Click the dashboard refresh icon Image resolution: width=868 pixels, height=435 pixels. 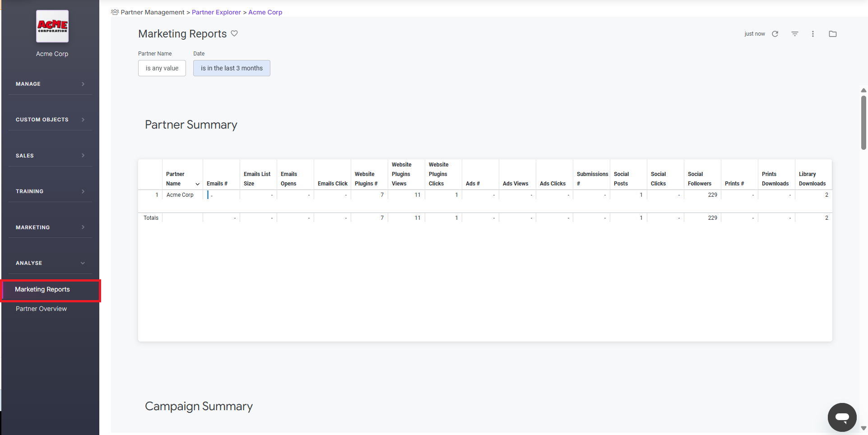pos(775,34)
